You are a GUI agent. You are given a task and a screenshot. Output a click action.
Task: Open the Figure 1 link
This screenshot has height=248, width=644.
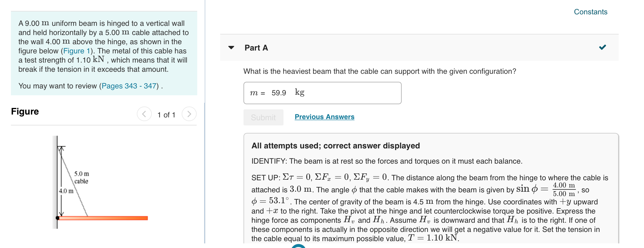click(x=76, y=51)
